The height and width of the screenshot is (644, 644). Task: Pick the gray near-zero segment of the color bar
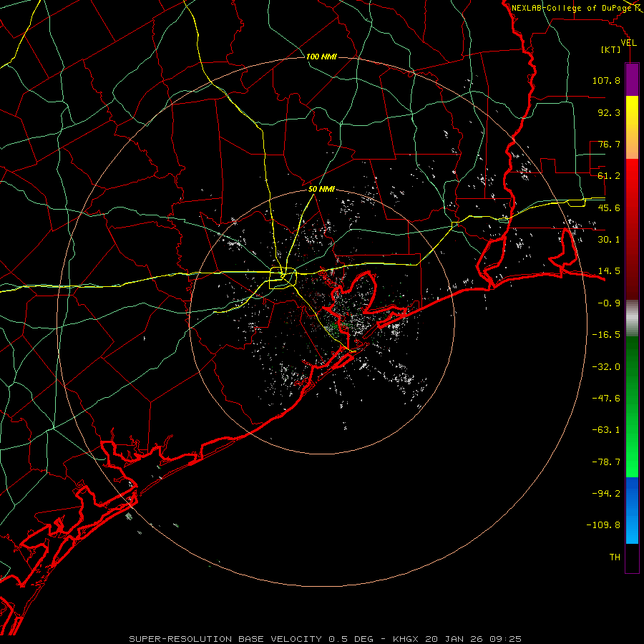pyautogui.click(x=632, y=318)
